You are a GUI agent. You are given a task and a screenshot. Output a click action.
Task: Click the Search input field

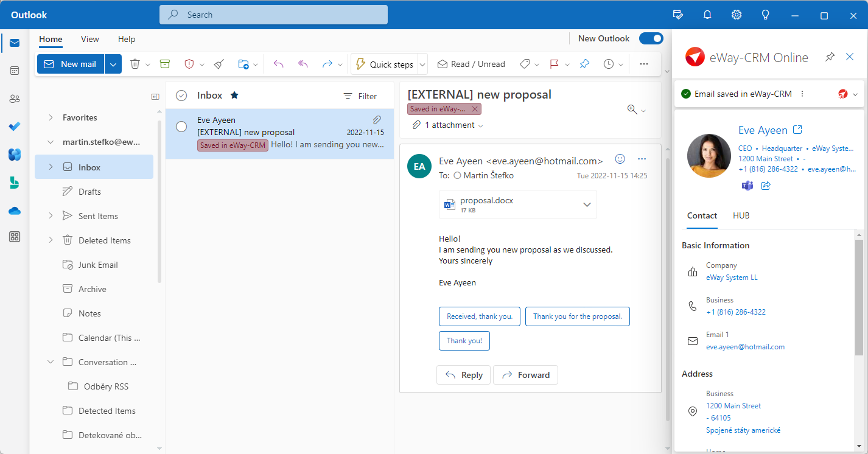tap(273, 15)
